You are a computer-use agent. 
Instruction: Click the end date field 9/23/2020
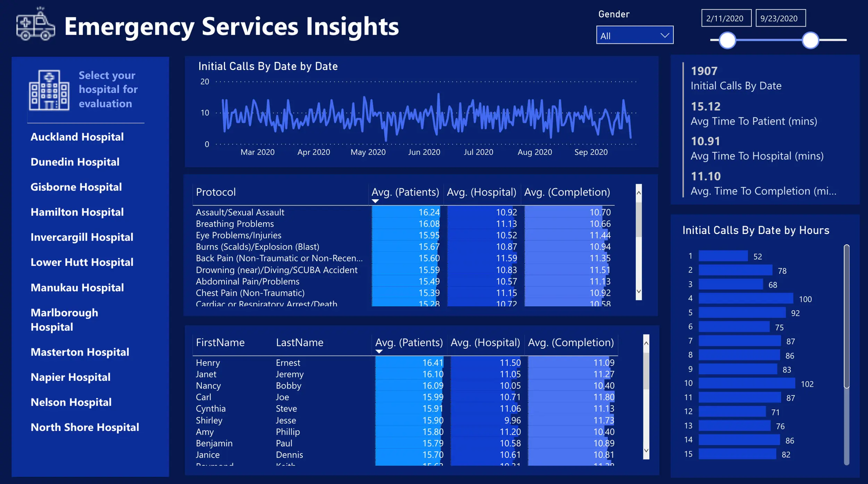coord(780,18)
